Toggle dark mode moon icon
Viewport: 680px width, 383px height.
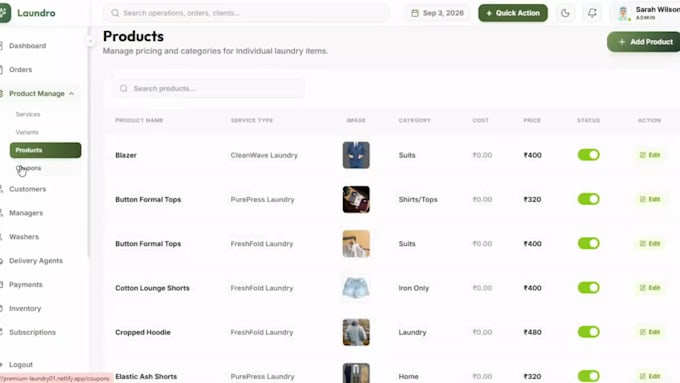click(x=565, y=13)
